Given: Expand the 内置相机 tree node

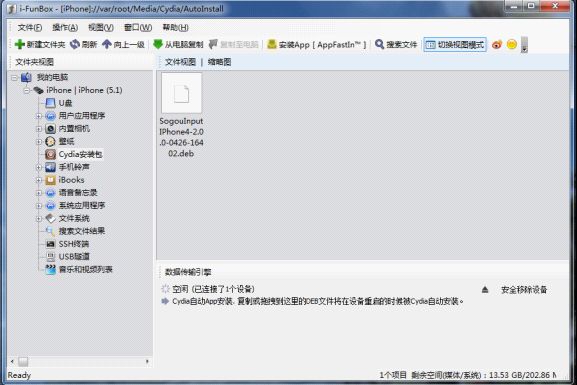Looking at the screenshot, I should (39, 129).
